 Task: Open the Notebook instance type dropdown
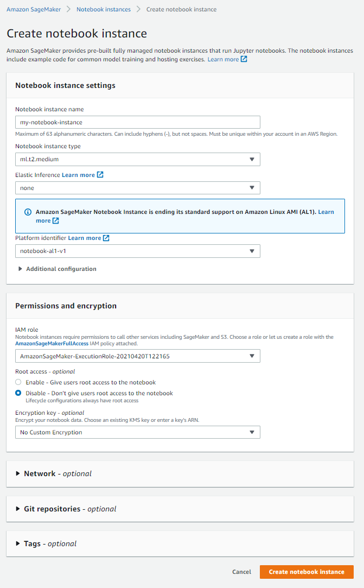point(138,160)
